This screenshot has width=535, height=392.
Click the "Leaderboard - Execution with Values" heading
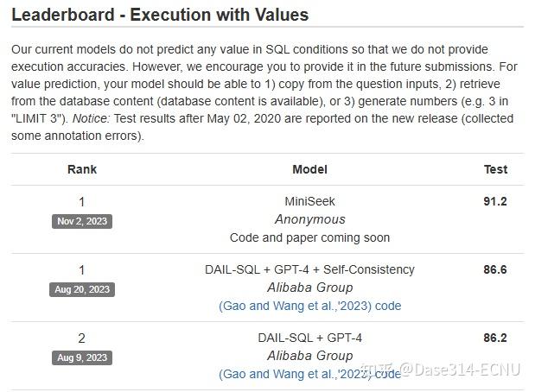click(160, 15)
